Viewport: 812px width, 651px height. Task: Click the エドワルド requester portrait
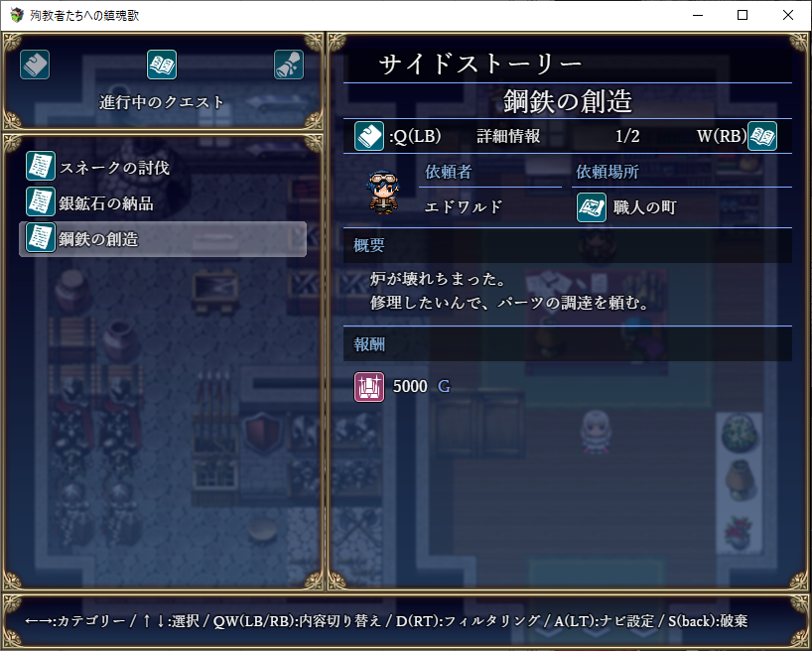point(384,192)
